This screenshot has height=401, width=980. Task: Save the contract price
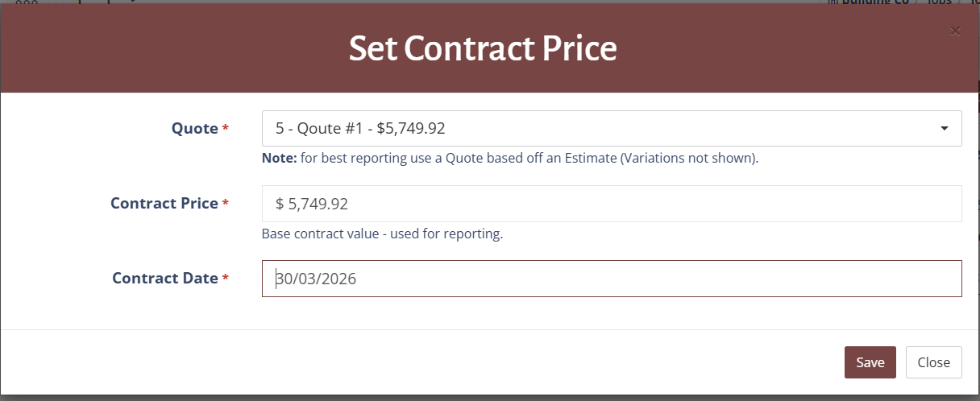(870, 362)
